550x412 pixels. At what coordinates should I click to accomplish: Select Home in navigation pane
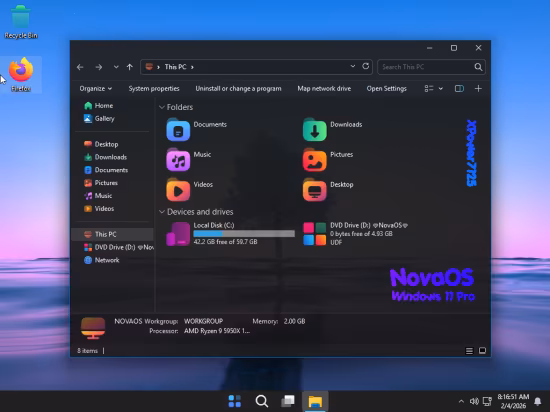(x=99, y=106)
